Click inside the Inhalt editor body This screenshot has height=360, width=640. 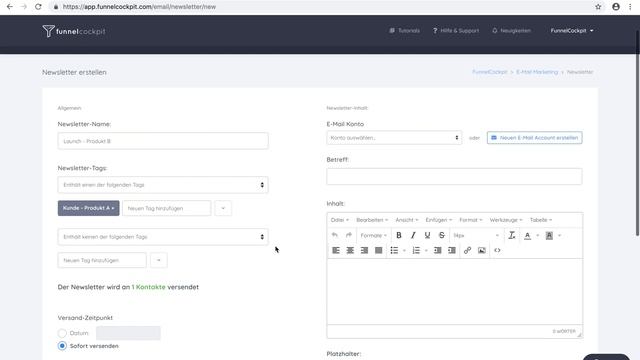pos(454,291)
